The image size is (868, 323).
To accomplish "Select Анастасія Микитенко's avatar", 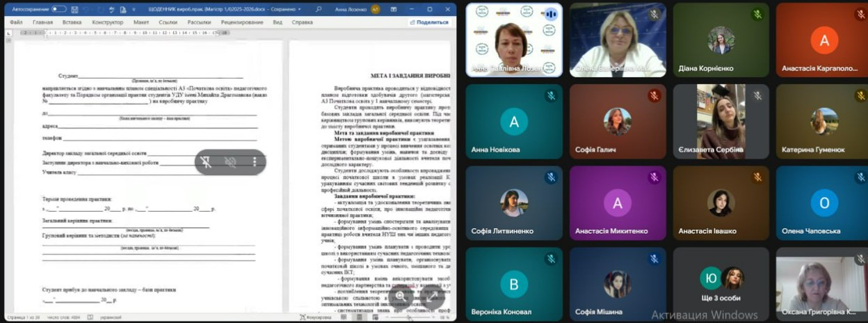I will pos(618,203).
